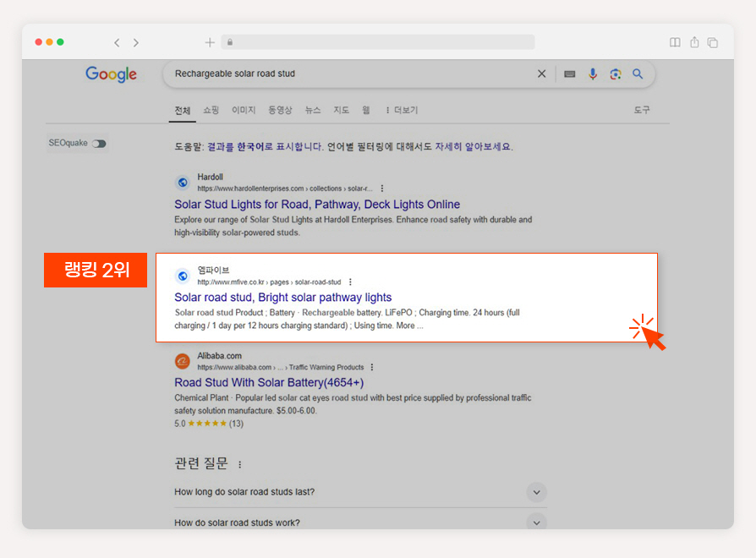Open the 더보기 more menu
Image resolution: width=756 pixels, height=558 pixels.
pyautogui.click(x=402, y=111)
